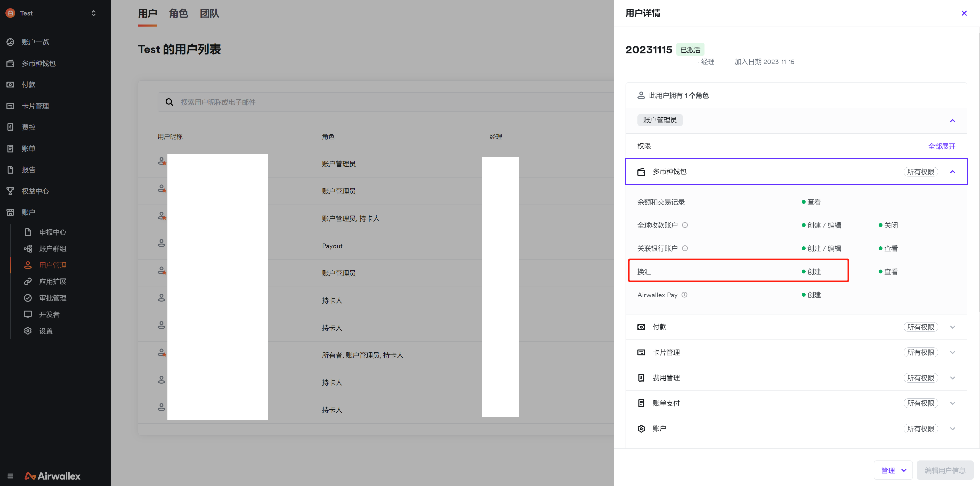Viewport: 980px width, 486px height.
Task: Collapse the 多币种钱包 permissions section
Action: [x=952, y=172]
